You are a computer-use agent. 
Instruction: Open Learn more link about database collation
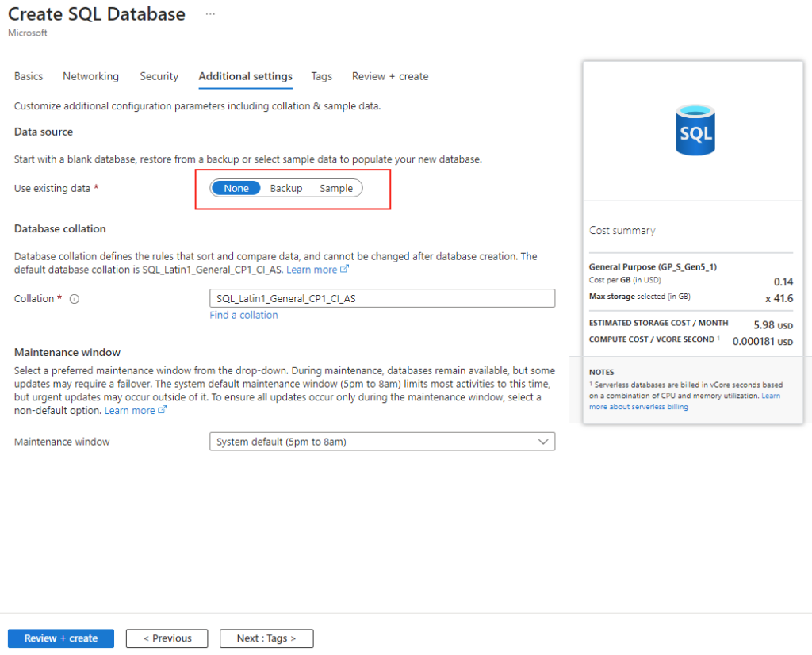[312, 270]
